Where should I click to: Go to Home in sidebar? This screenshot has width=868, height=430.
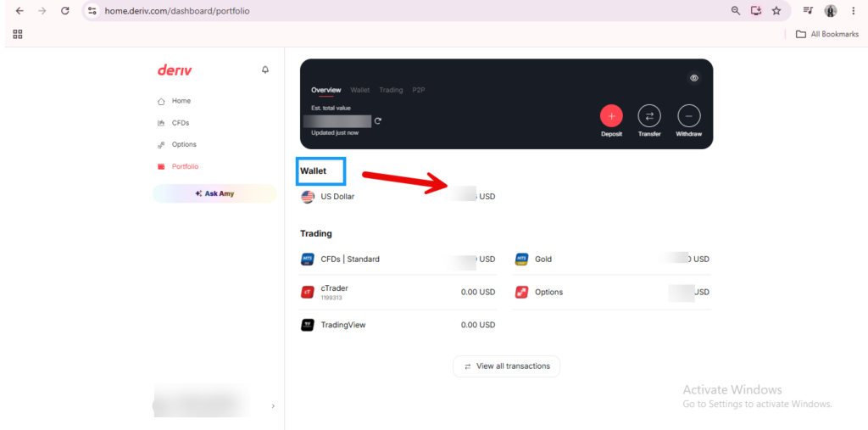181,101
